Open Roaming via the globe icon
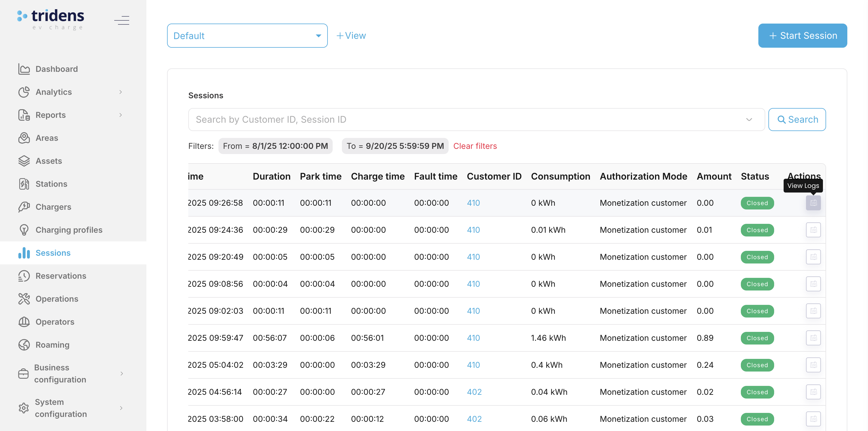This screenshot has width=868, height=431. (x=24, y=345)
